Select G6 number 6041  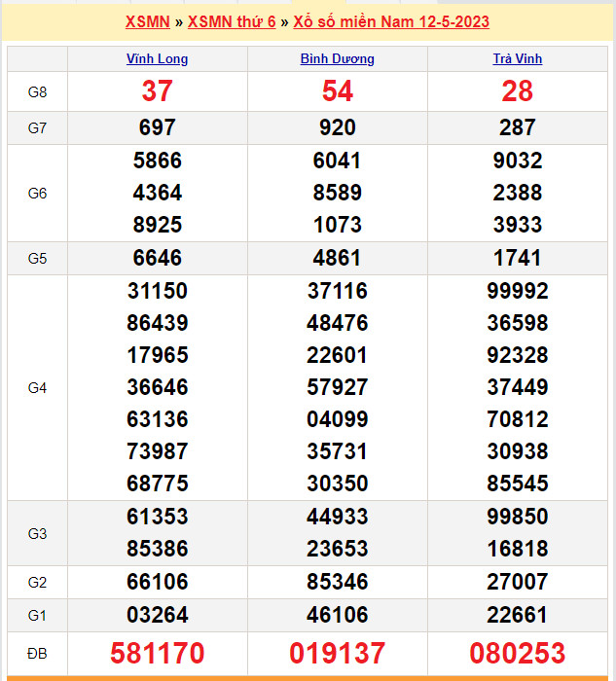[337, 161]
